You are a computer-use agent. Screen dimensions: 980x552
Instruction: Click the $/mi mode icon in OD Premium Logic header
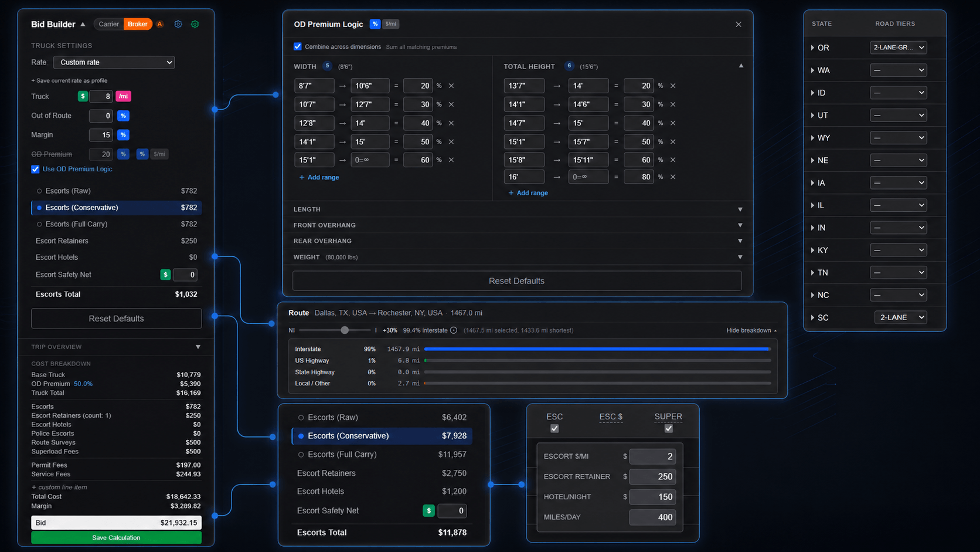click(x=391, y=24)
